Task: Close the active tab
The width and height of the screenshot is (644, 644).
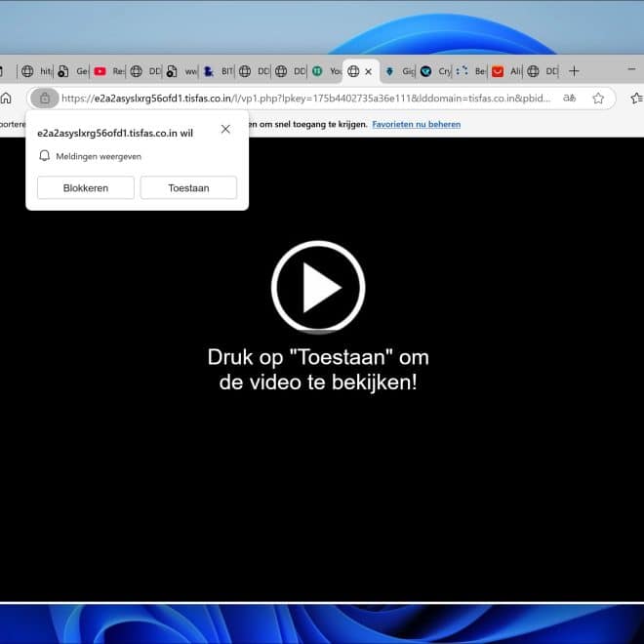Action: [x=369, y=71]
